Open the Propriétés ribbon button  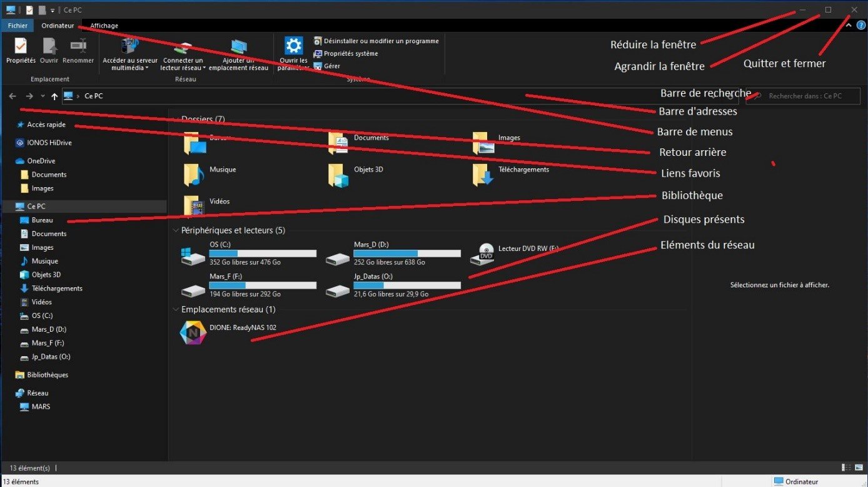pos(21,51)
